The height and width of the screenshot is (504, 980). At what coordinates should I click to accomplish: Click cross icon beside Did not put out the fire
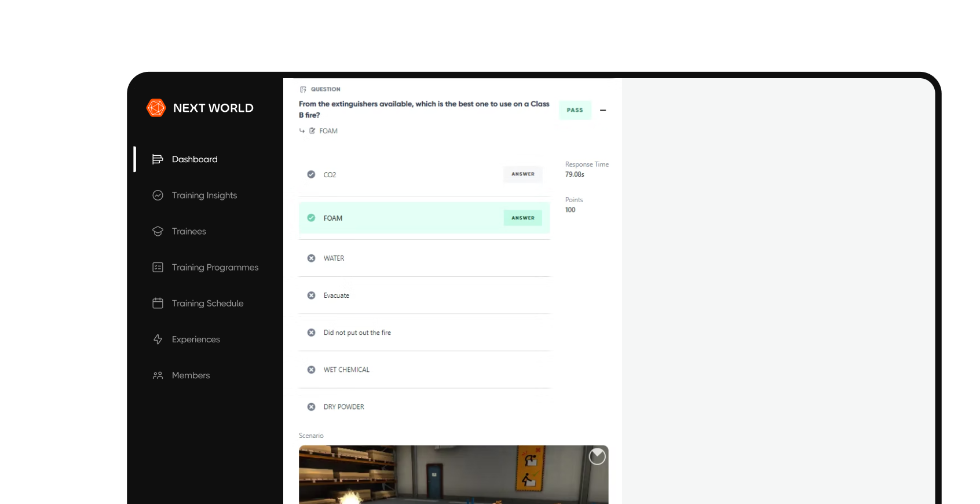pos(311,333)
